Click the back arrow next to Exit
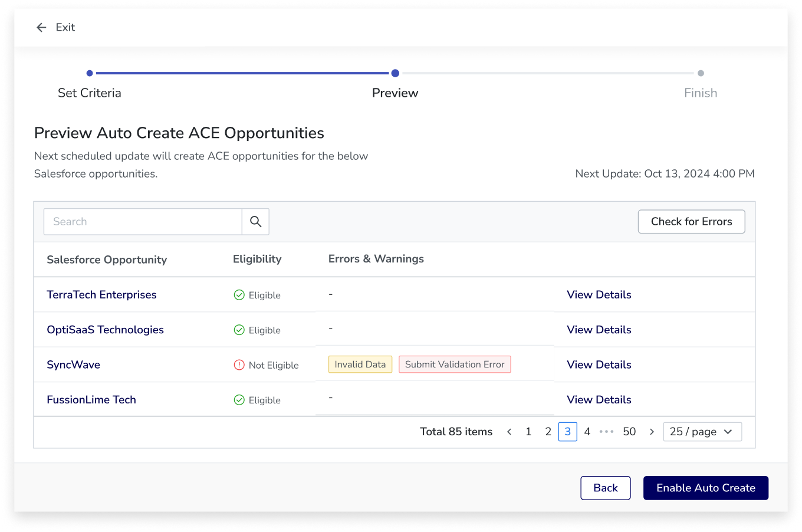The width and height of the screenshot is (802, 532). 41,27
